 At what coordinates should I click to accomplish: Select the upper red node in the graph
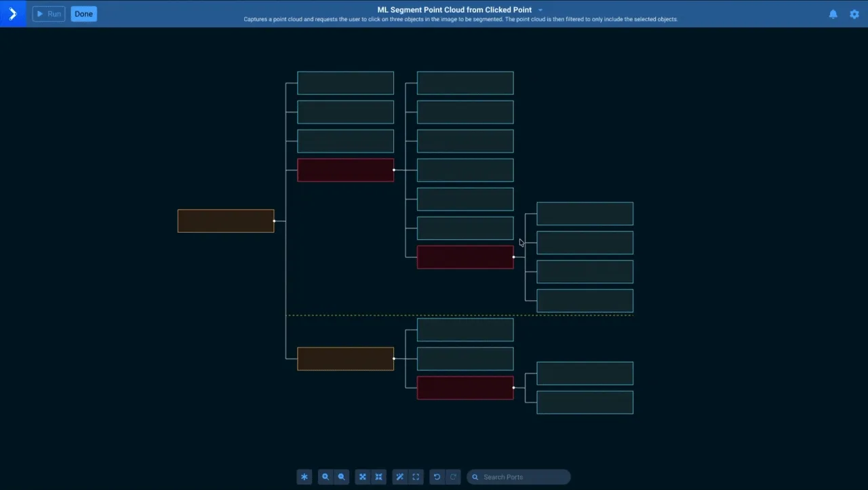pyautogui.click(x=345, y=170)
